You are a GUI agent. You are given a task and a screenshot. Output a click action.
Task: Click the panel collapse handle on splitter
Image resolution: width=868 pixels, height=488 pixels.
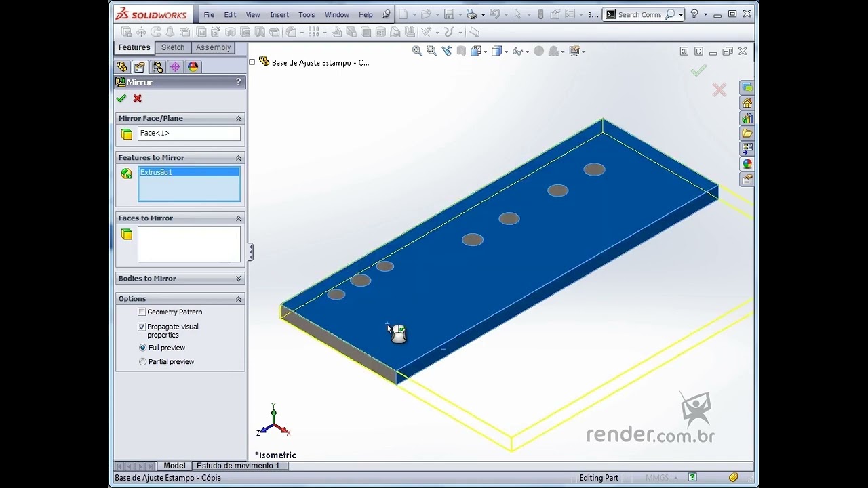[250, 252]
